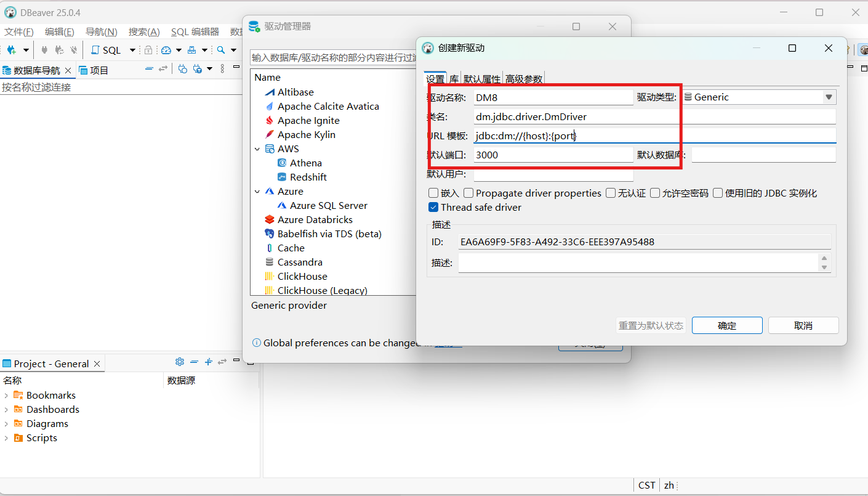Switch to the 默认属性 tab
Image resolution: width=868 pixels, height=496 pixels.
pyautogui.click(x=481, y=79)
